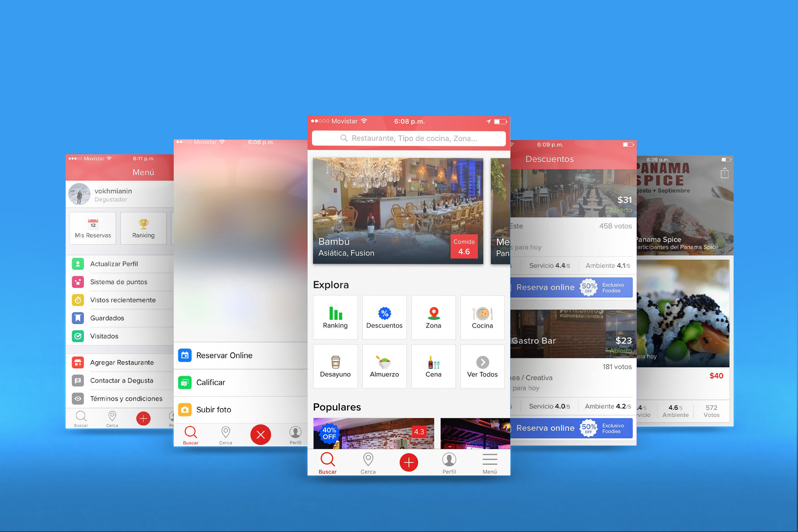The image size is (798, 532).
Task: Tap Bambú restaurant card thumbnail
Action: [399, 208]
